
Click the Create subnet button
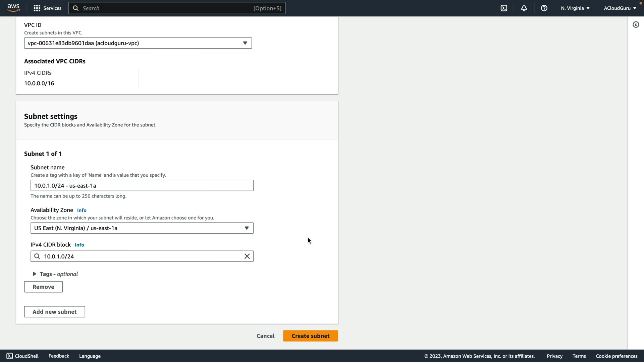310,336
